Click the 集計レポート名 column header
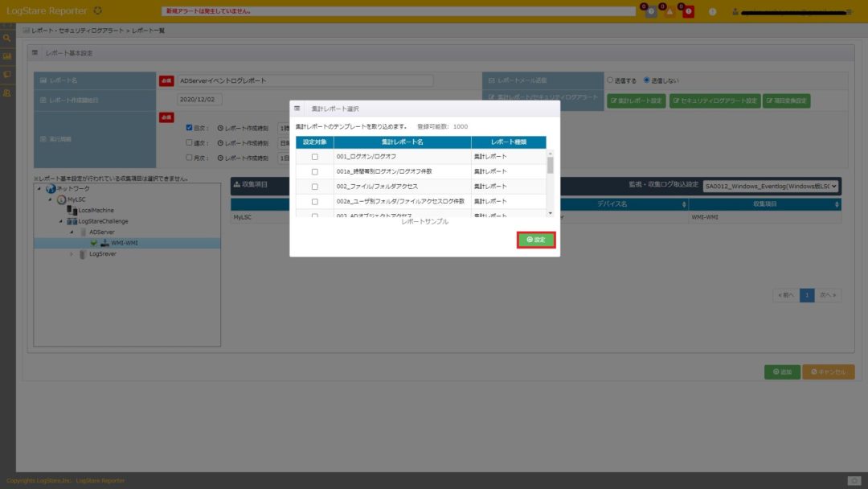 [402, 142]
